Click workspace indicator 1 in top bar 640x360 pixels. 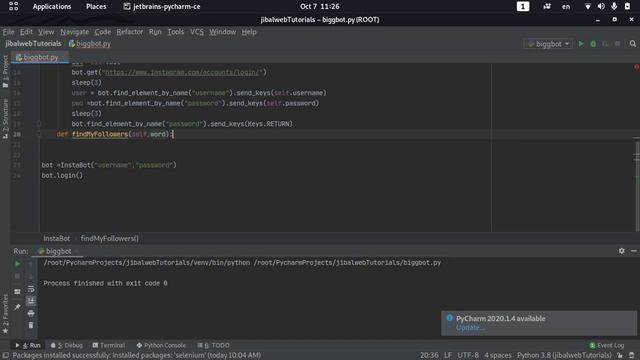point(523,7)
